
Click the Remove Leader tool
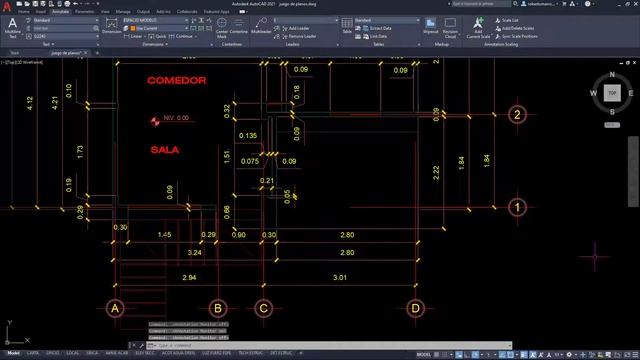coord(298,36)
